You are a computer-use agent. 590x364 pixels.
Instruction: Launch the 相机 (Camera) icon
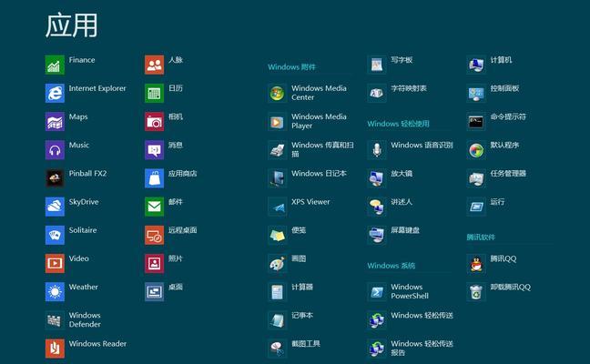coord(154,121)
